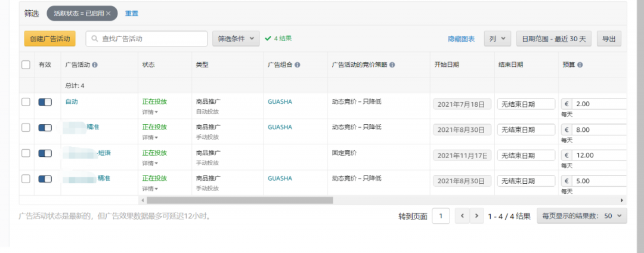
Task: Expand 详情 in the 5.00 budget row
Action: pos(150,189)
